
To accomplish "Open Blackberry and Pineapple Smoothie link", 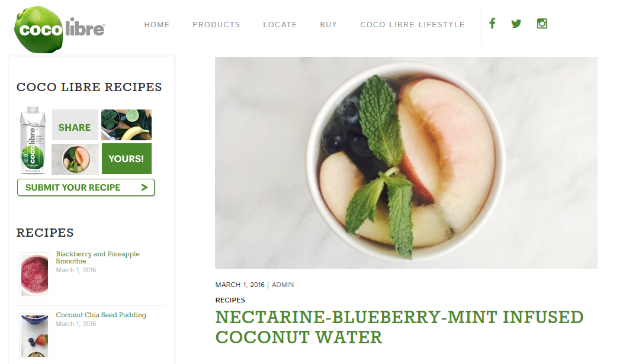I will [97, 257].
